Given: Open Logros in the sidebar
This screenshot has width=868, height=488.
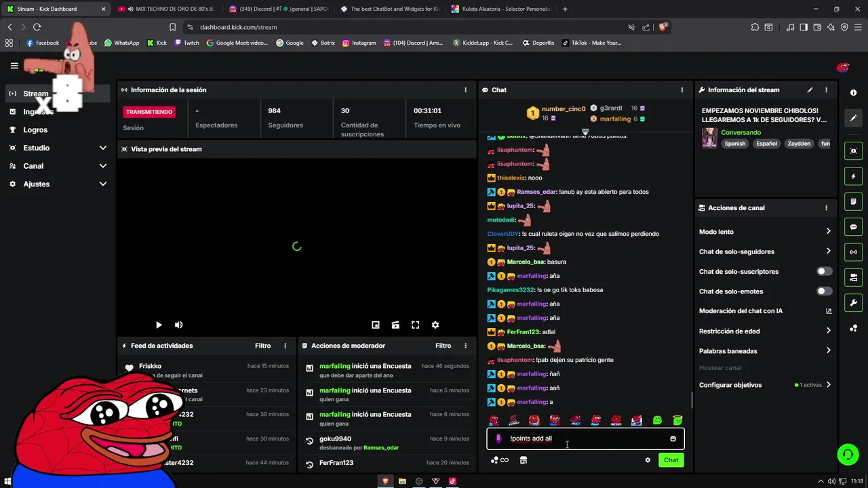Looking at the screenshot, I should (35, 129).
